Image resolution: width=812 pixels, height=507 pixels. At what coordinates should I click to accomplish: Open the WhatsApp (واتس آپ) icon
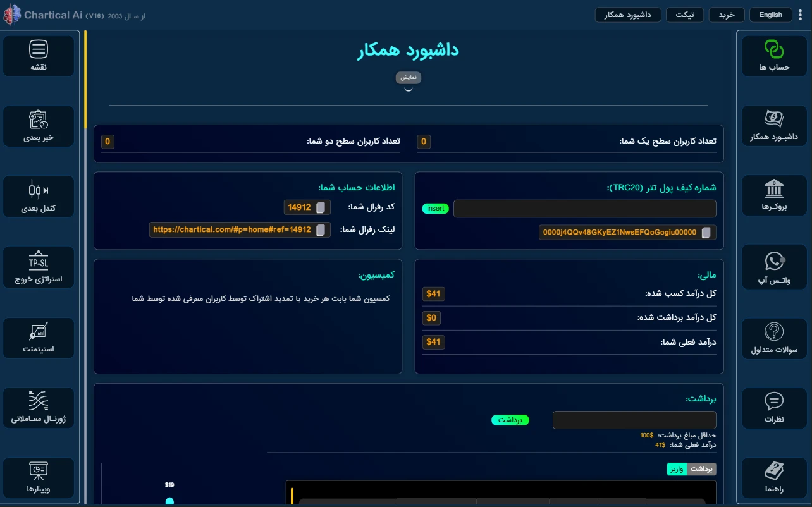click(774, 262)
